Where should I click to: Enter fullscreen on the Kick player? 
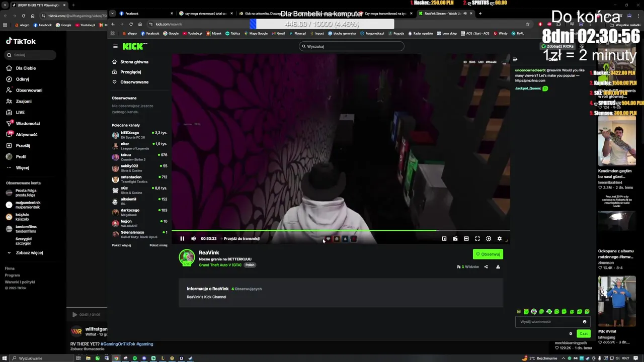(477, 239)
